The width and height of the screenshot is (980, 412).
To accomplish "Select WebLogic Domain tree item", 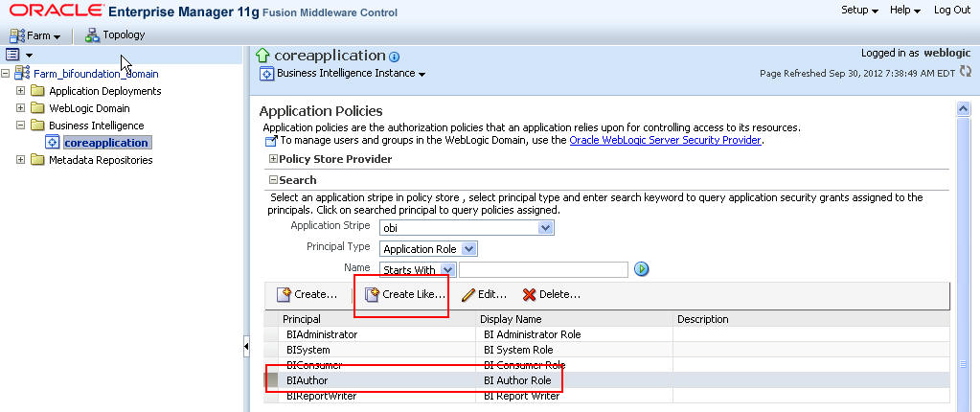I will (89, 108).
